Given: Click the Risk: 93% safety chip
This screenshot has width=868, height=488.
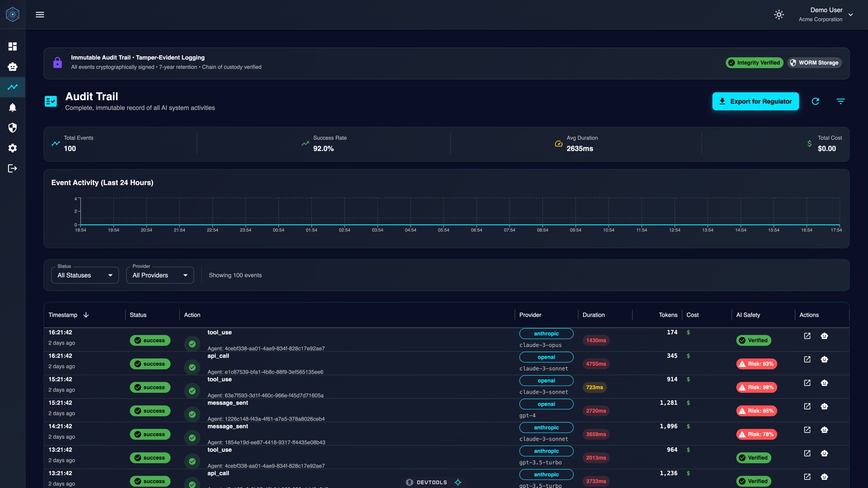Looking at the screenshot, I should click(x=756, y=364).
